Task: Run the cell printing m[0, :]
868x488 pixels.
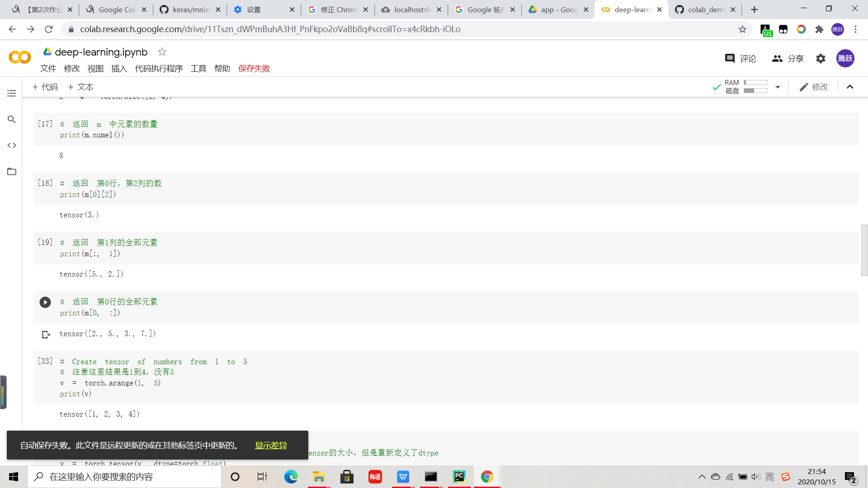Action: (x=45, y=302)
